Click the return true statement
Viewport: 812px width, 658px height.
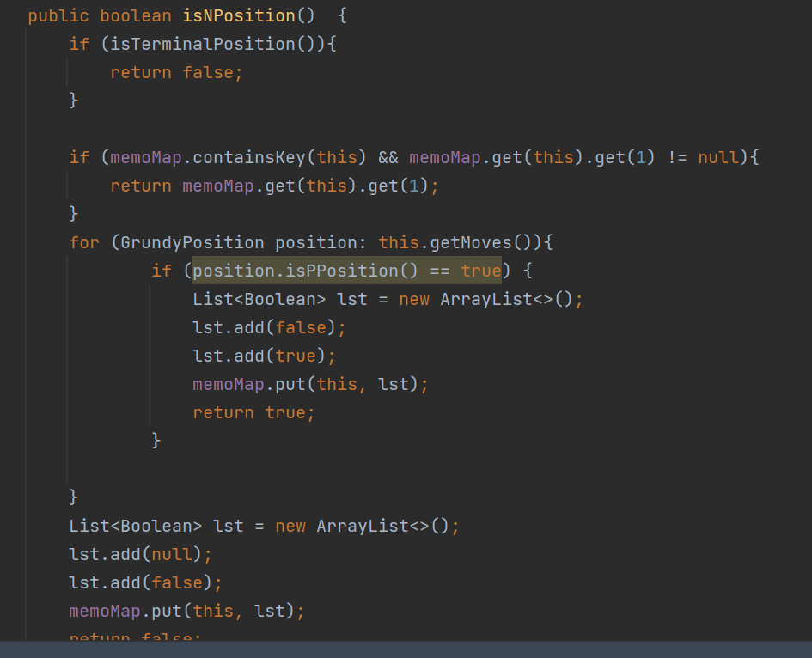(253, 413)
